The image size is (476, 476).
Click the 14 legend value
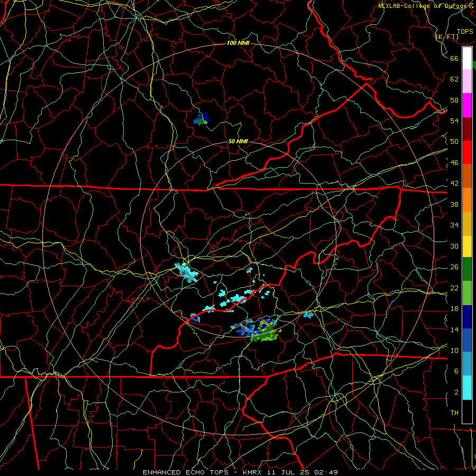454,329
